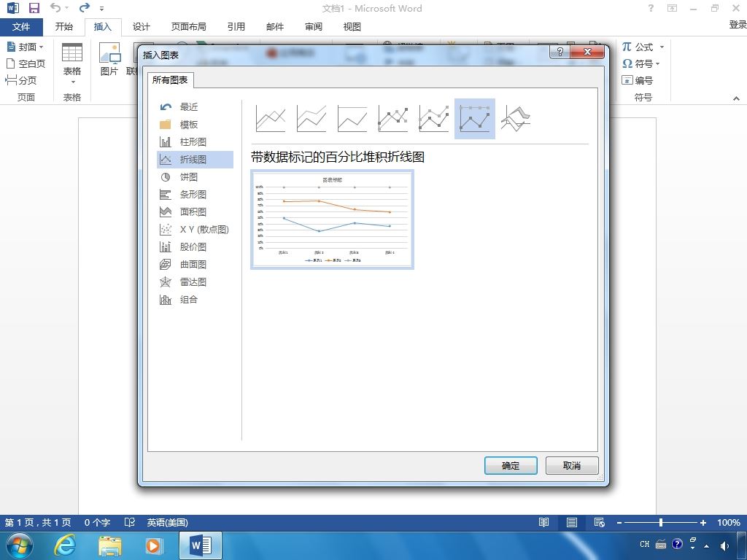
Task: Open zoom dialog via 100% level
Action: [x=729, y=523]
